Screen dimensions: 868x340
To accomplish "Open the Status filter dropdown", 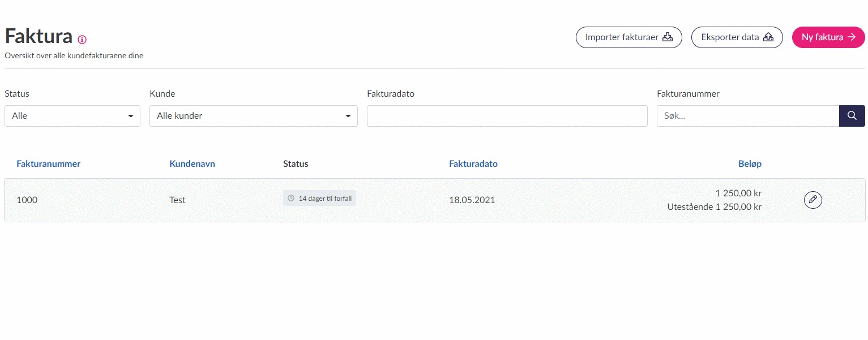I will pyautogui.click(x=72, y=116).
